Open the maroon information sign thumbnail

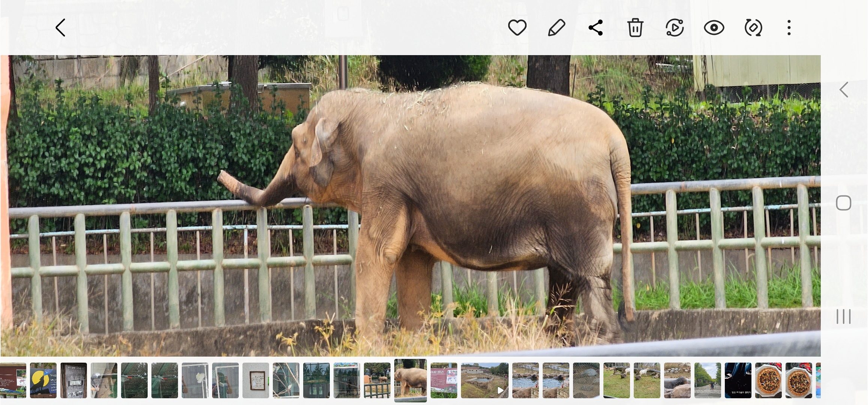(444, 380)
